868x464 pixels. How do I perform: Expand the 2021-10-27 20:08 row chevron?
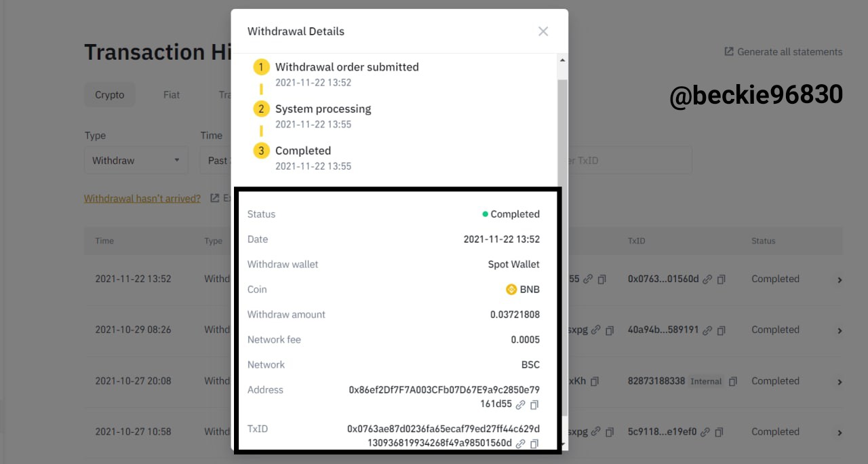click(840, 382)
